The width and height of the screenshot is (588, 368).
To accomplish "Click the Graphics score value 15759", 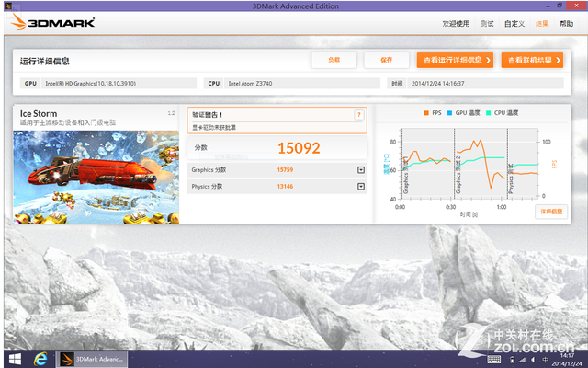I will [285, 170].
